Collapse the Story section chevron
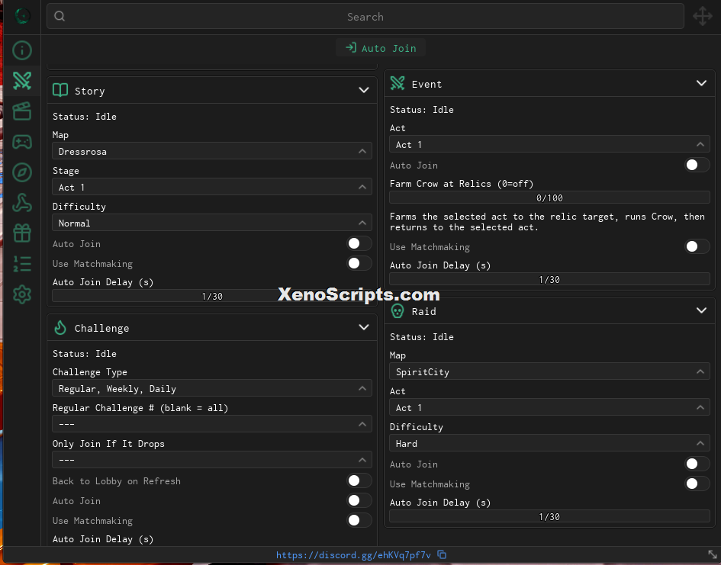The image size is (721, 588). click(x=364, y=90)
